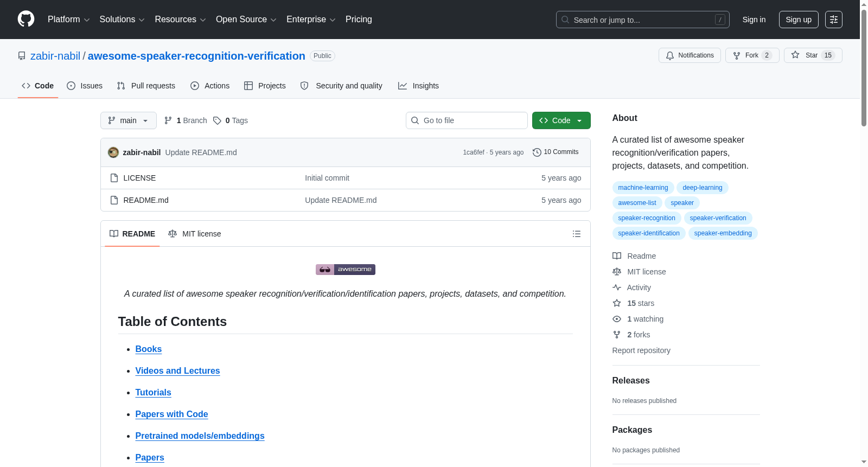
Task: Click the Sign in link
Action: (x=754, y=20)
